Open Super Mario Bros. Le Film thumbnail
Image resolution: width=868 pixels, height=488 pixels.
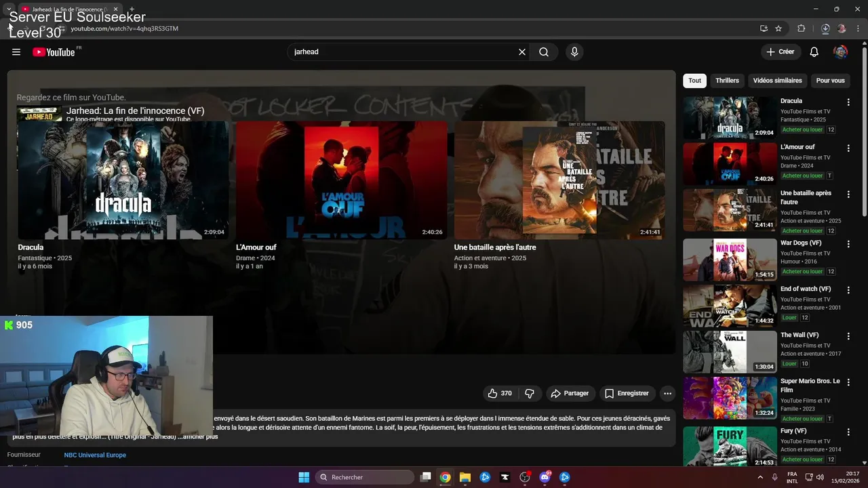730,398
